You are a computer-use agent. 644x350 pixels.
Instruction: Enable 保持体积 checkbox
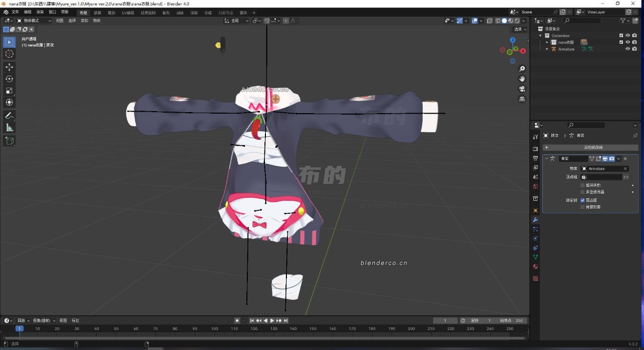[x=582, y=185]
